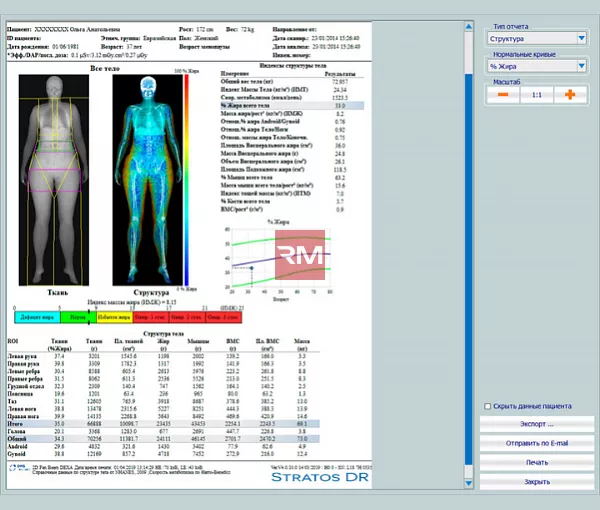The height and width of the screenshot is (510, 600).
Task: Click the % Жира age reference chart
Action: pyautogui.click(x=279, y=259)
